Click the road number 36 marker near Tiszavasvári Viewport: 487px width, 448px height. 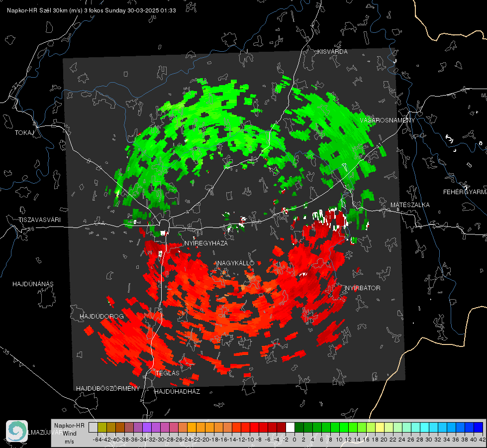point(31,229)
